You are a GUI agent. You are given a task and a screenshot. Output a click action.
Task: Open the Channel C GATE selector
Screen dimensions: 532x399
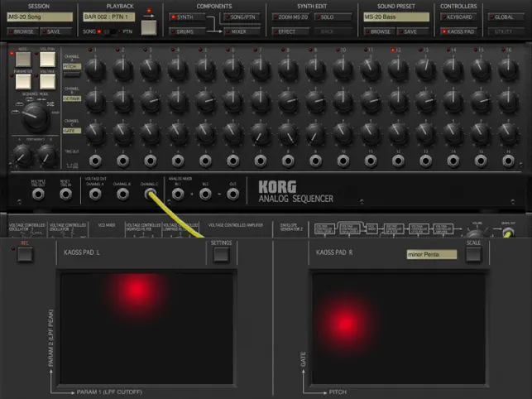point(71,130)
